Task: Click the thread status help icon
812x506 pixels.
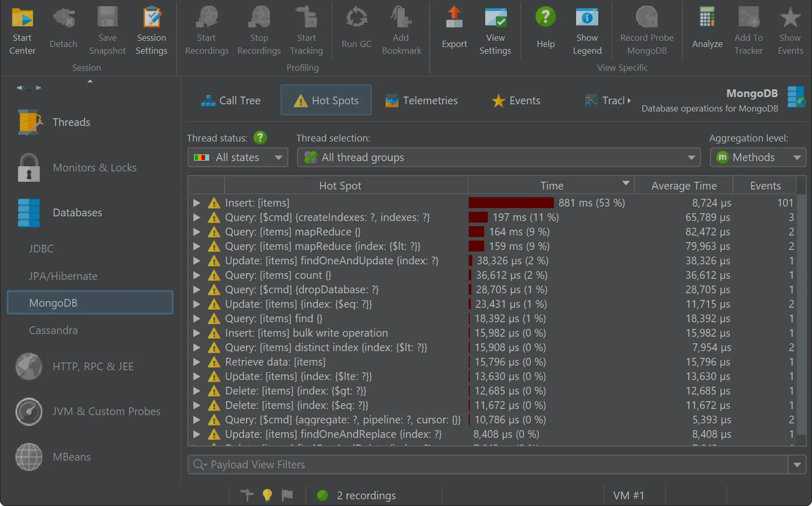Action: tap(260, 138)
